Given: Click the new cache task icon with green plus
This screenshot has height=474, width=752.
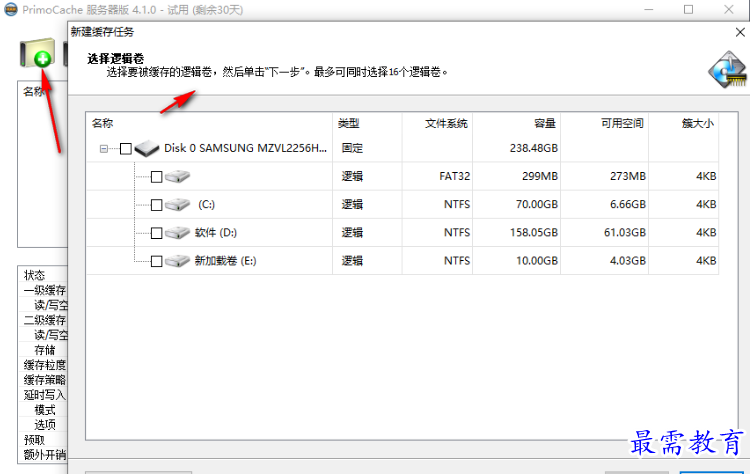Looking at the screenshot, I should coord(37,53).
